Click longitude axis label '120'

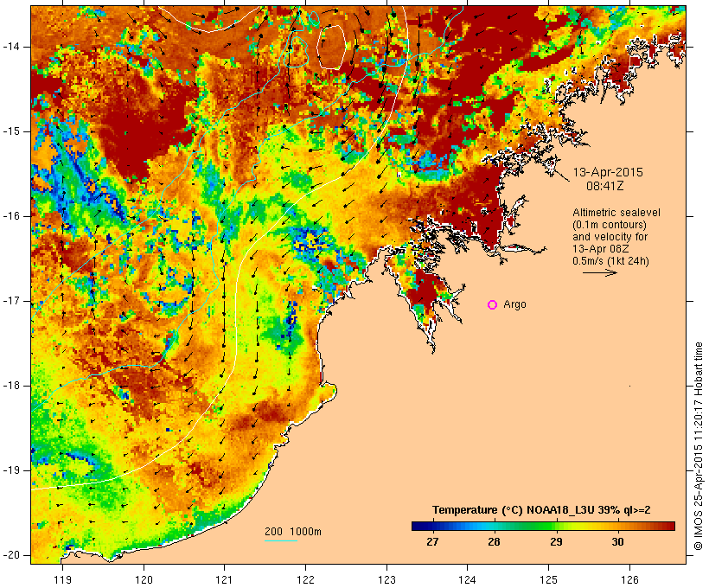144,579
